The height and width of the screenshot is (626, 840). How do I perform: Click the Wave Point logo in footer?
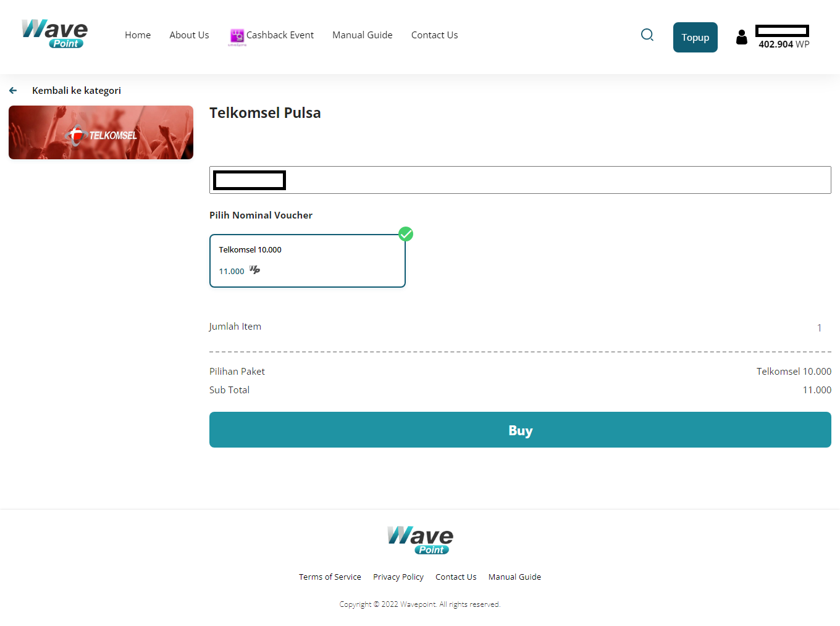click(420, 540)
